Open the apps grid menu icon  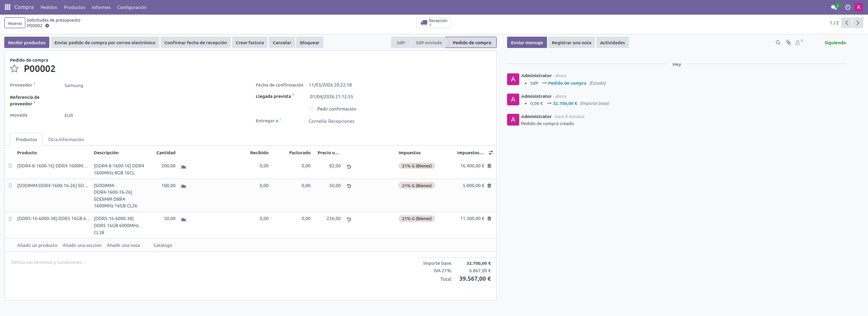pos(8,7)
